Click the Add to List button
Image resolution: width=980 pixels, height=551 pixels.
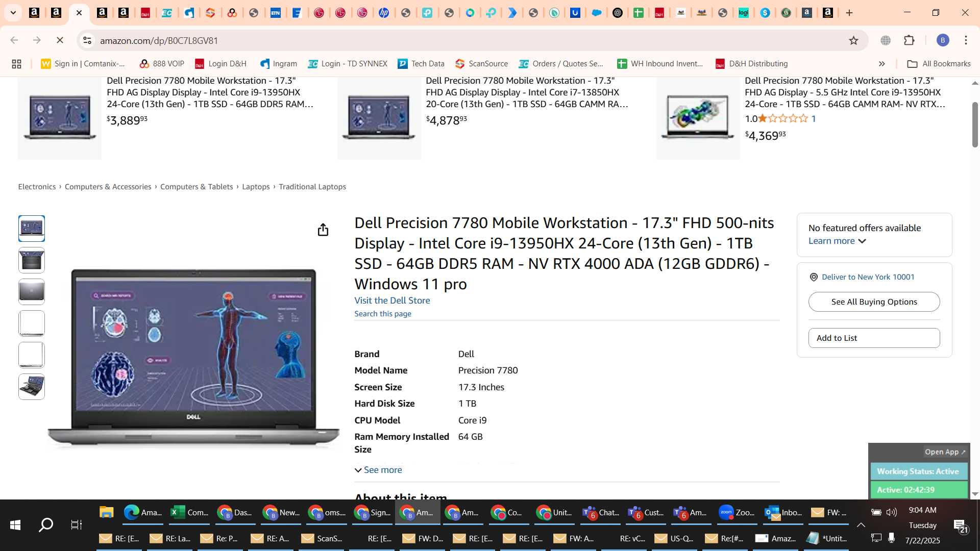click(874, 338)
